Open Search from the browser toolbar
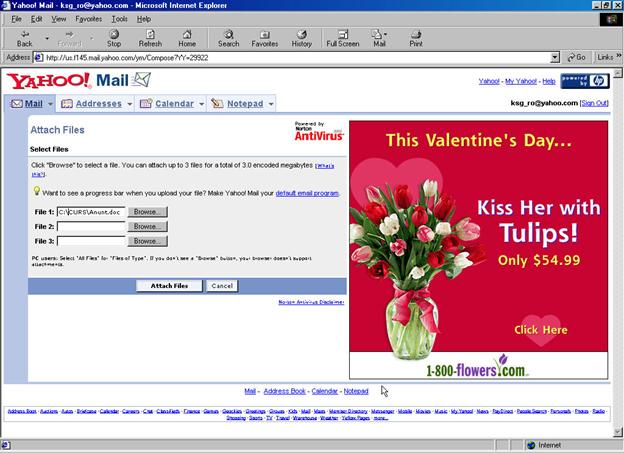 [x=228, y=39]
